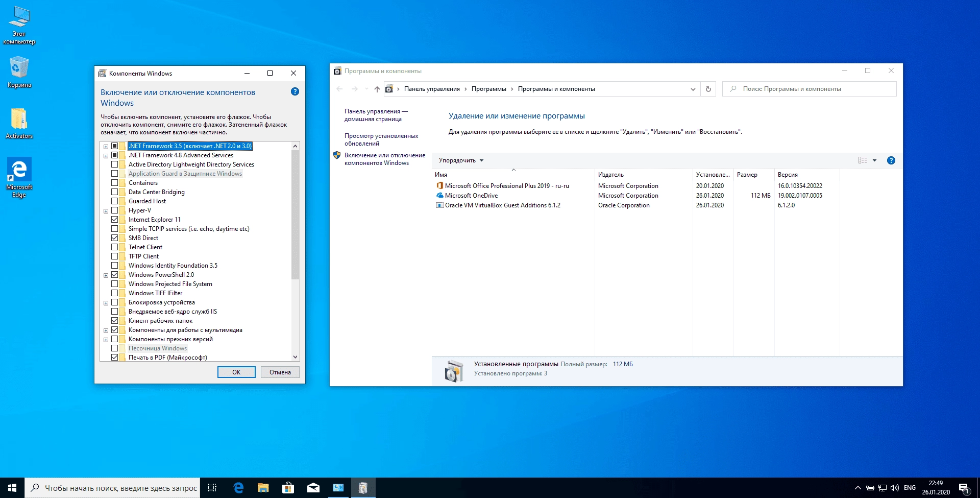980x498 pixels.
Task: Select the Корзина recycle bin icon
Action: [x=19, y=72]
